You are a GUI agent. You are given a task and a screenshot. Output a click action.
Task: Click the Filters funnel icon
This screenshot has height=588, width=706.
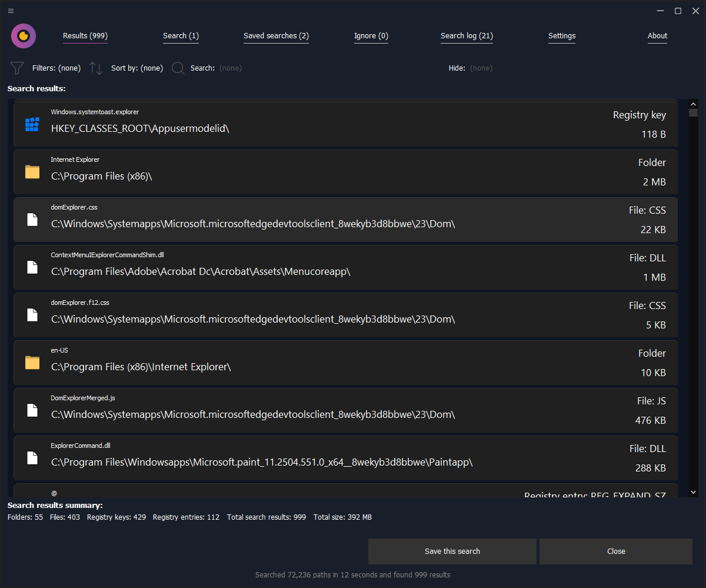pos(17,68)
